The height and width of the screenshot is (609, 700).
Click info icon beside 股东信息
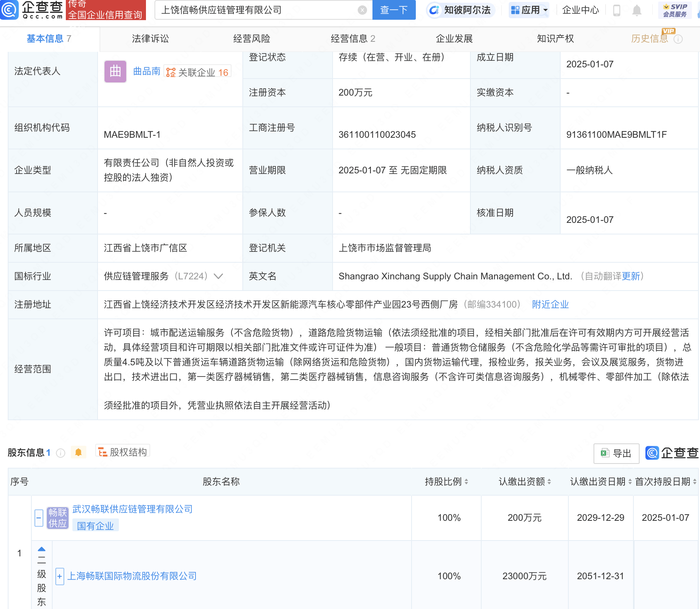60,453
